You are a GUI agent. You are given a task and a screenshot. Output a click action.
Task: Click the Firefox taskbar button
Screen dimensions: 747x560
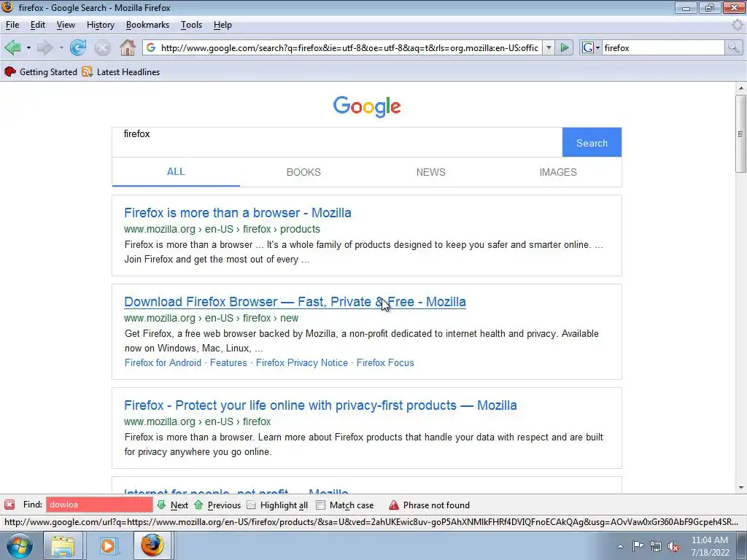[152, 545]
